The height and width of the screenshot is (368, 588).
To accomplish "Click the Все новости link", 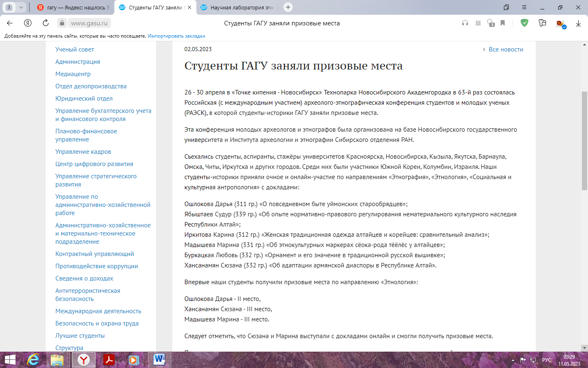I will (x=506, y=49).
